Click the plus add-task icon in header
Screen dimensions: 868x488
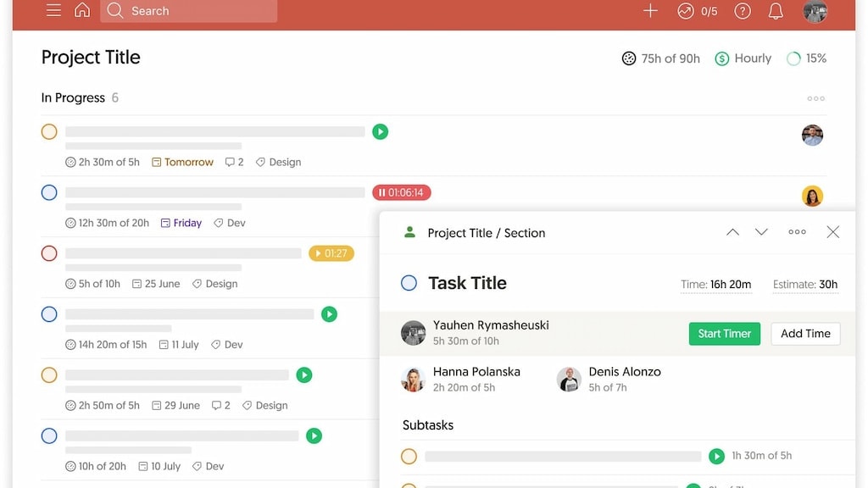pyautogui.click(x=650, y=10)
